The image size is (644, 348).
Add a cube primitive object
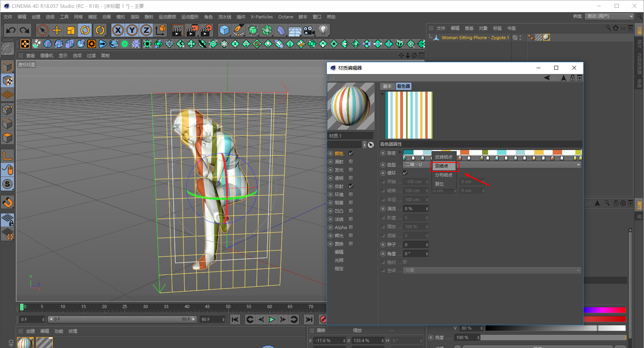(x=224, y=30)
